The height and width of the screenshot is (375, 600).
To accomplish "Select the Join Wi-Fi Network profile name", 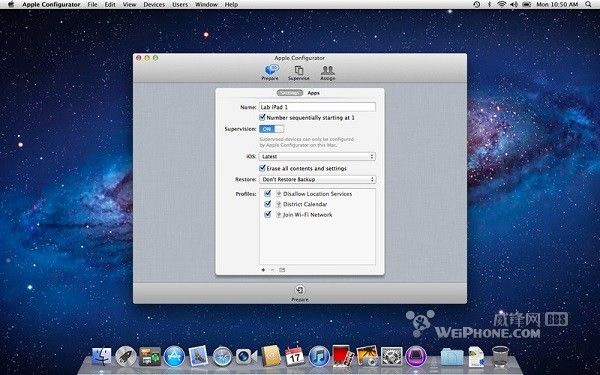I will point(308,215).
